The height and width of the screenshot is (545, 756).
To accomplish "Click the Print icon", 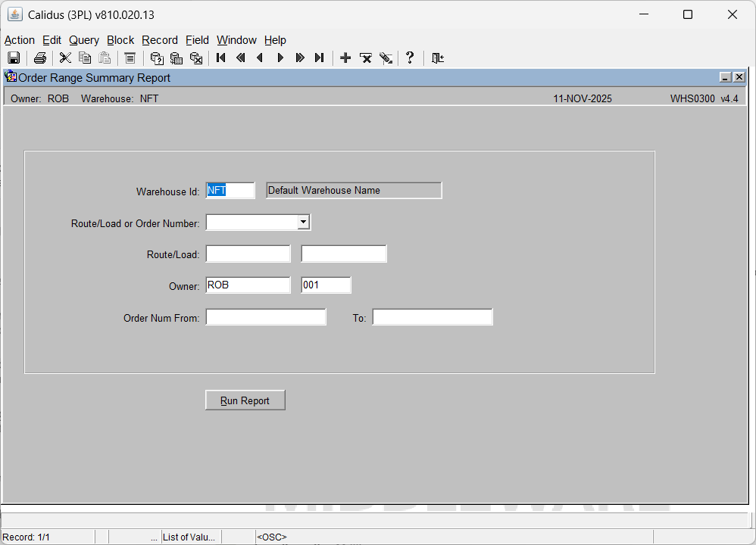I will coord(40,58).
